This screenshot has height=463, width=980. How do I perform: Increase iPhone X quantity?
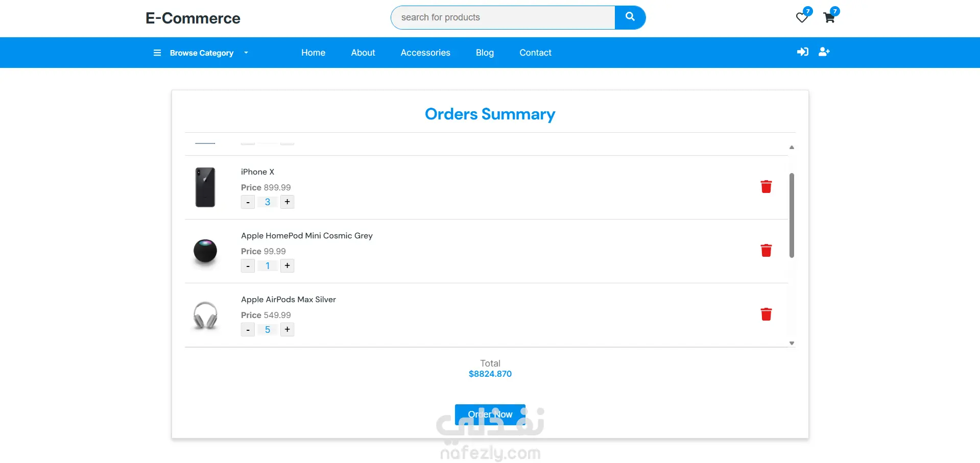point(288,202)
